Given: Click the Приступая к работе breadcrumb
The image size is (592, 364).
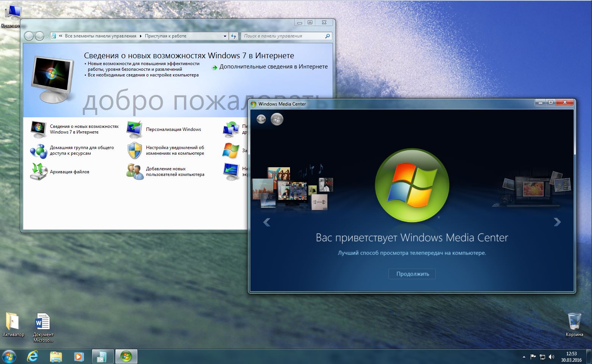Looking at the screenshot, I should (165, 36).
